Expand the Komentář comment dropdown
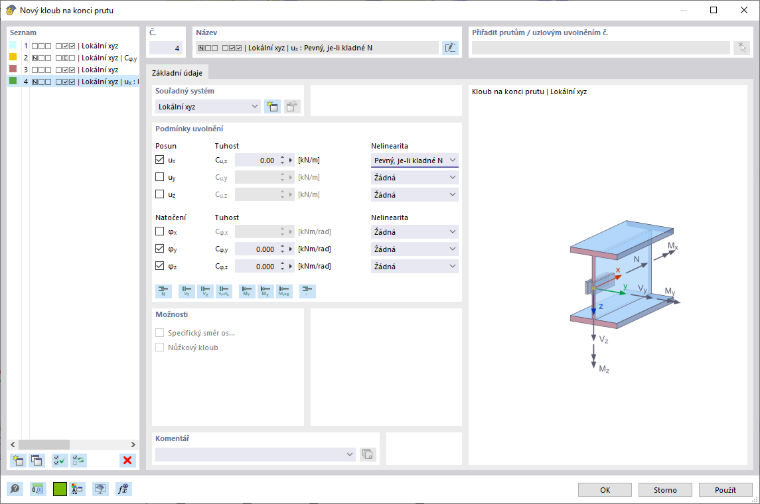This screenshot has width=760, height=504. pos(349,455)
